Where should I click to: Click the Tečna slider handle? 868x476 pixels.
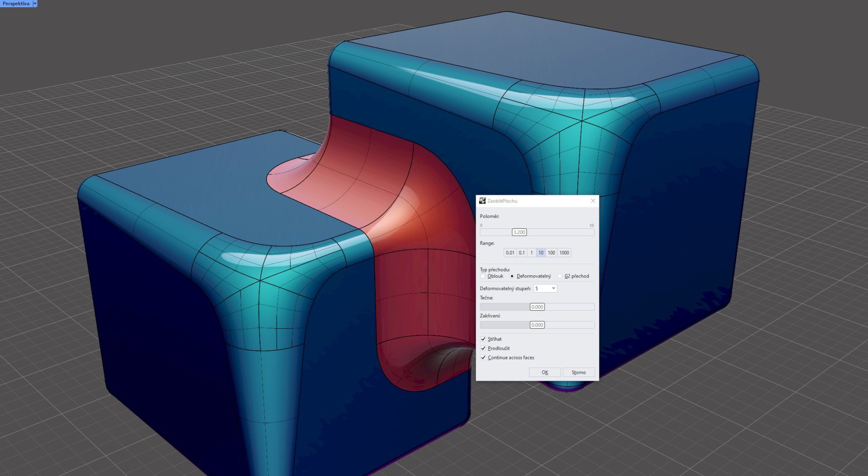point(537,307)
